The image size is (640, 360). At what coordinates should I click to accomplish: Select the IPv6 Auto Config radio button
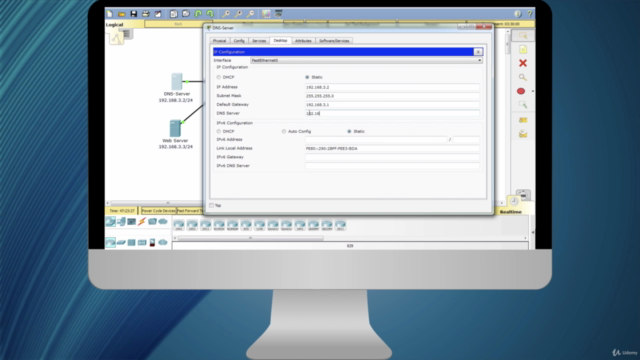[284, 131]
